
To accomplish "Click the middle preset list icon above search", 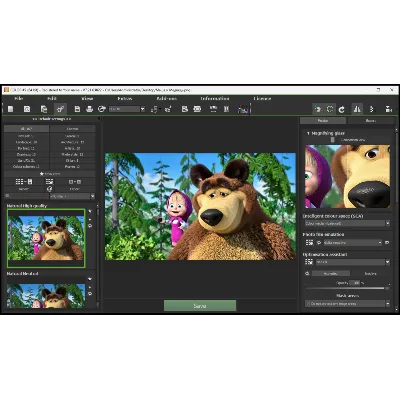I will [49, 182].
